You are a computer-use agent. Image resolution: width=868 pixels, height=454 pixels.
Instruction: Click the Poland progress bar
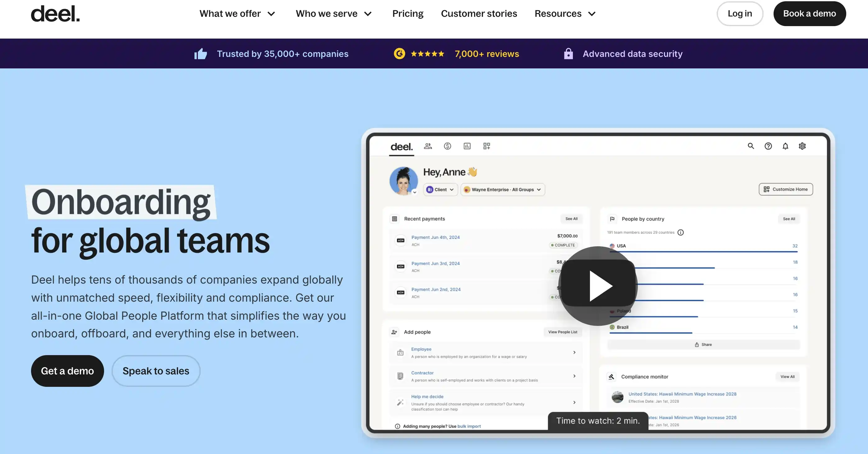654,317
